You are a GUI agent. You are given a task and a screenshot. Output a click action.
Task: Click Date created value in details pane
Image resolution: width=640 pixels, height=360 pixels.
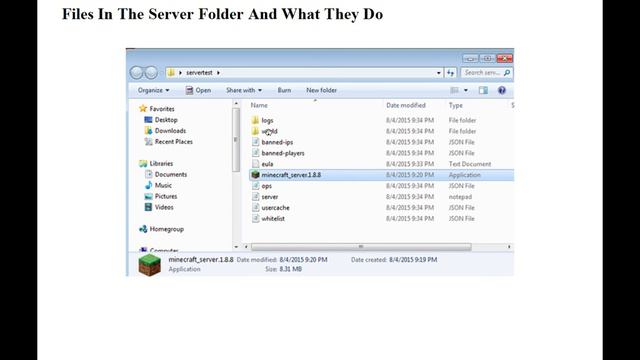(x=413, y=260)
